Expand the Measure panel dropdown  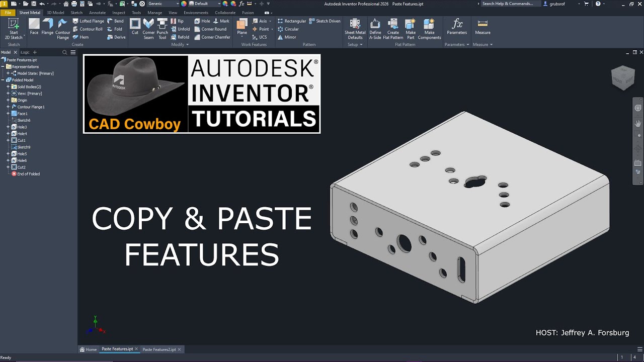pyautogui.click(x=482, y=45)
